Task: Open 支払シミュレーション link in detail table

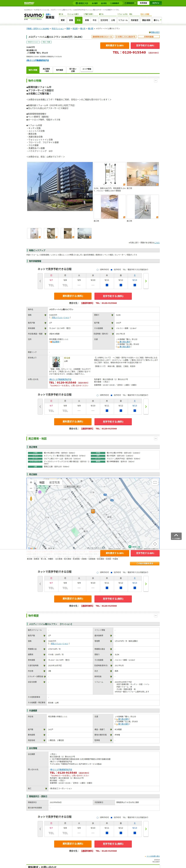Action: click(60, 317)
